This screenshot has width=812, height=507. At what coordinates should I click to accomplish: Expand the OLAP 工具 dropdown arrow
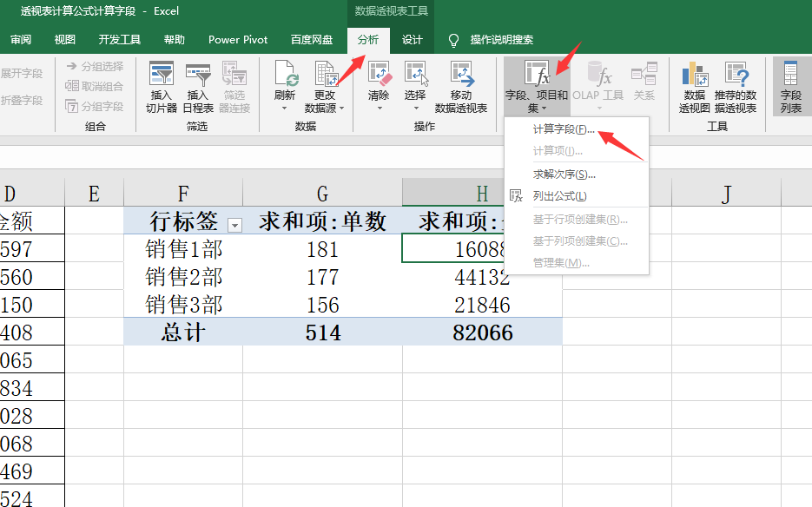(x=599, y=109)
